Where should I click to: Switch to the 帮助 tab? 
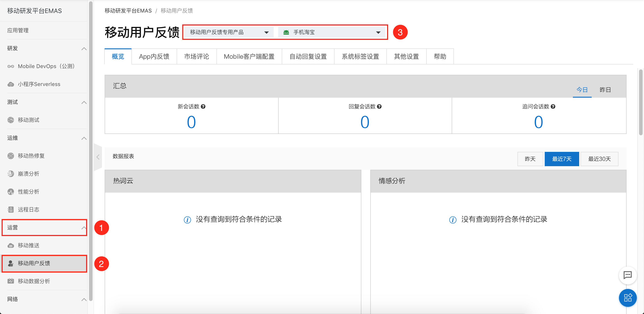pos(440,57)
